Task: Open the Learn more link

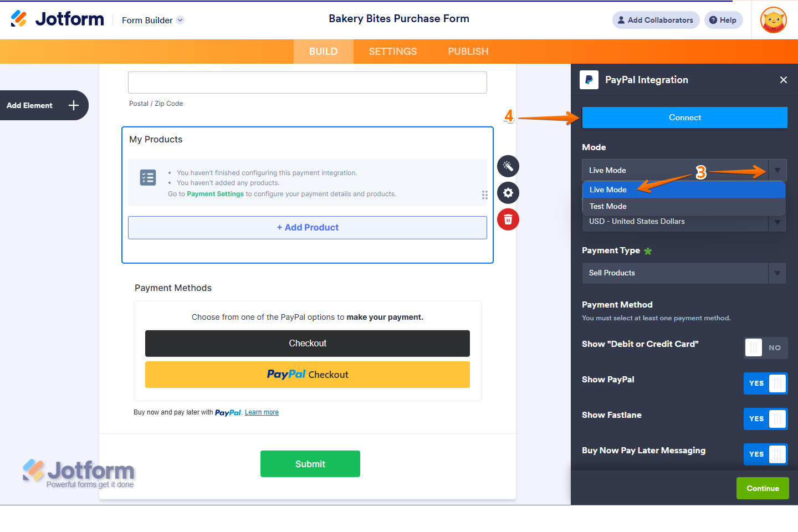Action: [x=262, y=412]
